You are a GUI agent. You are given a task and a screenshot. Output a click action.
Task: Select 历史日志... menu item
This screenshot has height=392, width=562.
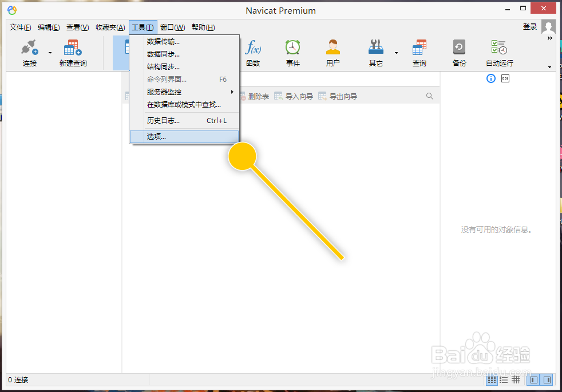184,120
